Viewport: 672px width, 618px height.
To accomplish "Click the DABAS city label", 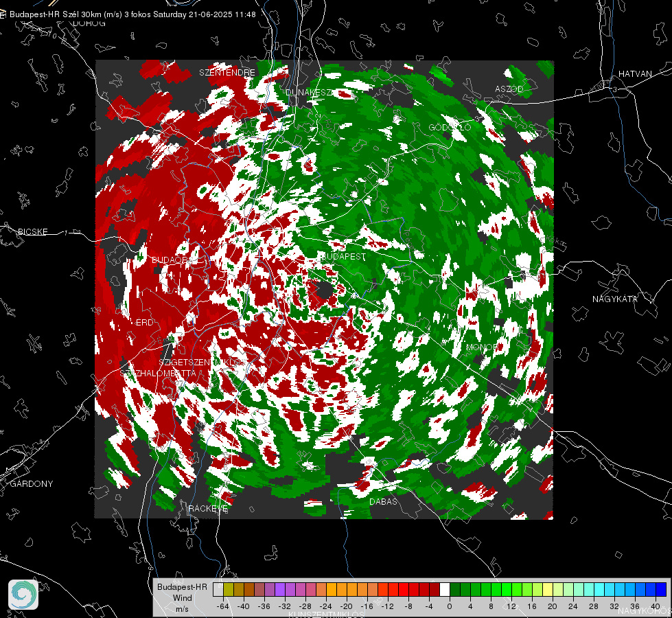I will pos(383,501).
